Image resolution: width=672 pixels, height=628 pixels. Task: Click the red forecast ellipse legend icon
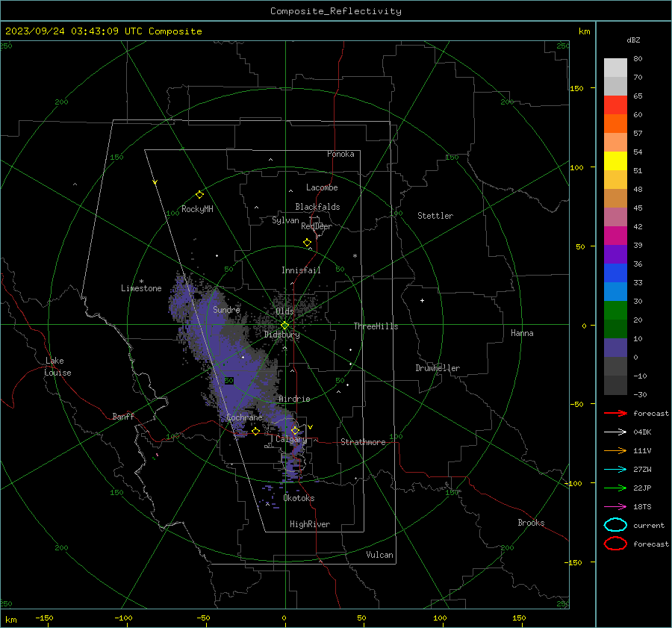pos(615,544)
